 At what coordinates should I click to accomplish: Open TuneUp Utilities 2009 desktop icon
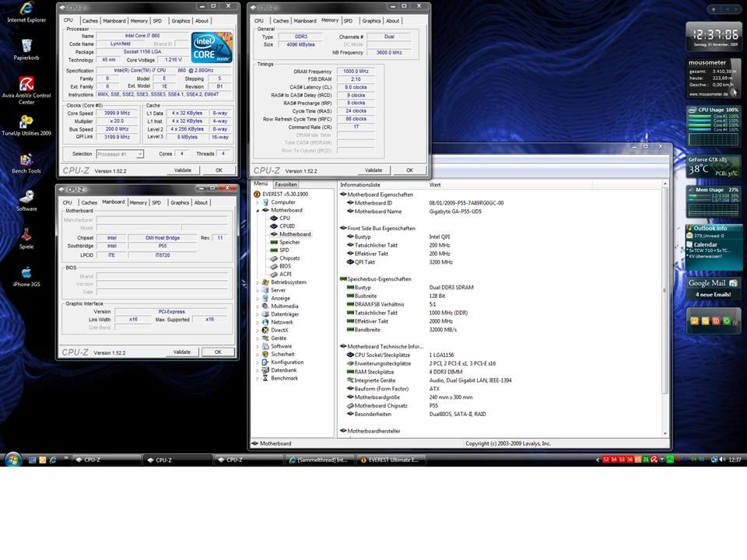point(26,125)
